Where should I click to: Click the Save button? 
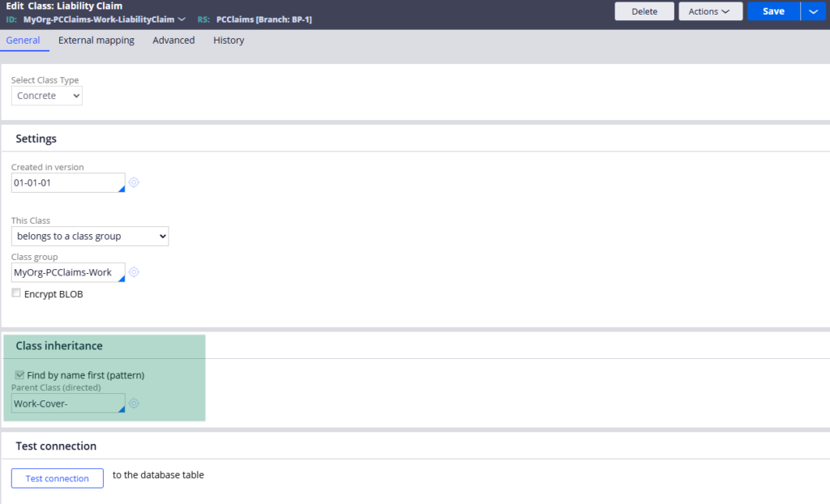[773, 11]
